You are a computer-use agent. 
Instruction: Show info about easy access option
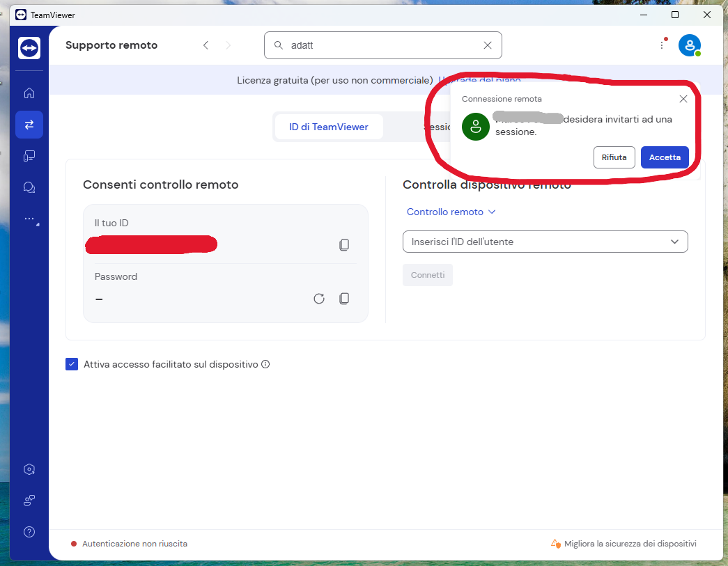point(265,364)
